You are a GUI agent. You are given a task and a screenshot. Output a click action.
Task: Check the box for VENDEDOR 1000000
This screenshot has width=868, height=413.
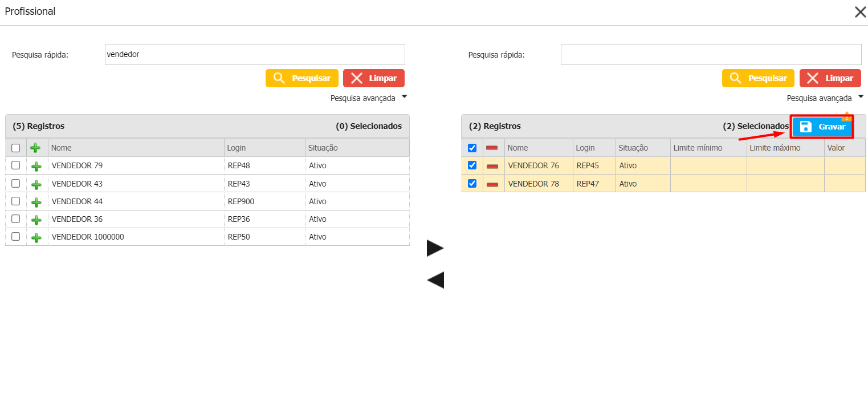tap(16, 236)
